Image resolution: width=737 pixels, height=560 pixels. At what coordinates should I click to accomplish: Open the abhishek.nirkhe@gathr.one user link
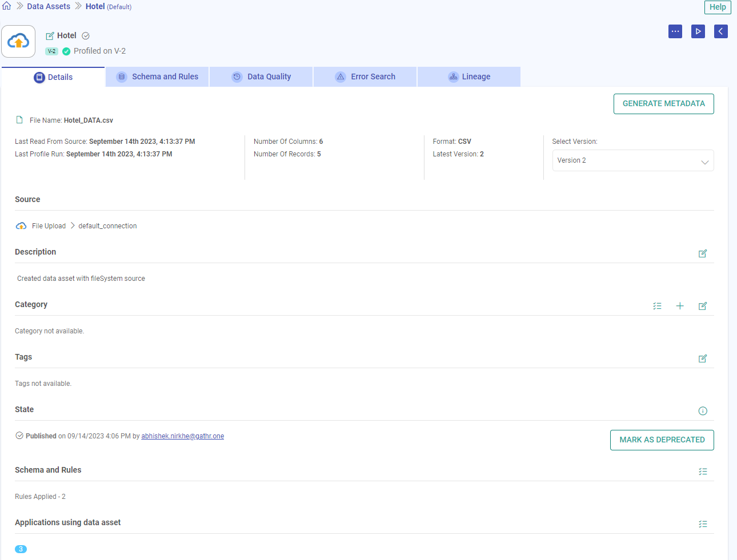pos(182,436)
